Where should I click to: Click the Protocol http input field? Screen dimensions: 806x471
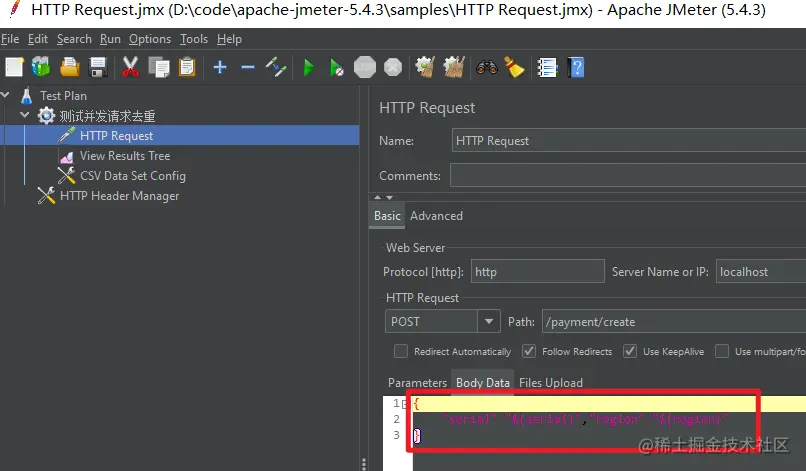point(538,271)
